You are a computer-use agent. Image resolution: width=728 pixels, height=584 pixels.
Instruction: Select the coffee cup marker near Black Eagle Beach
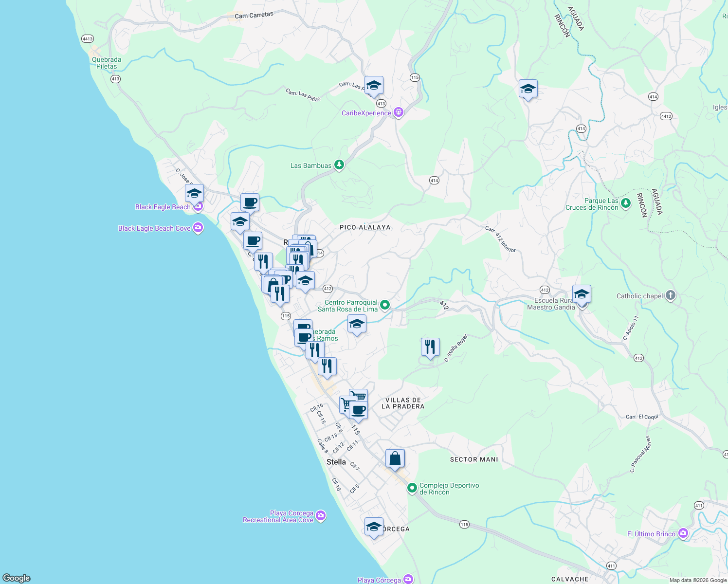[x=250, y=202]
